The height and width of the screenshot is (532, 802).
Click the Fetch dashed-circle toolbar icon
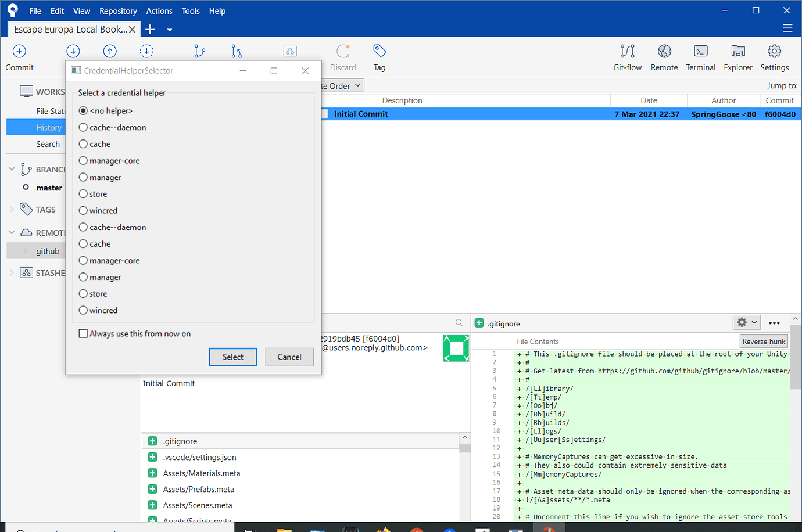point(146,52)
